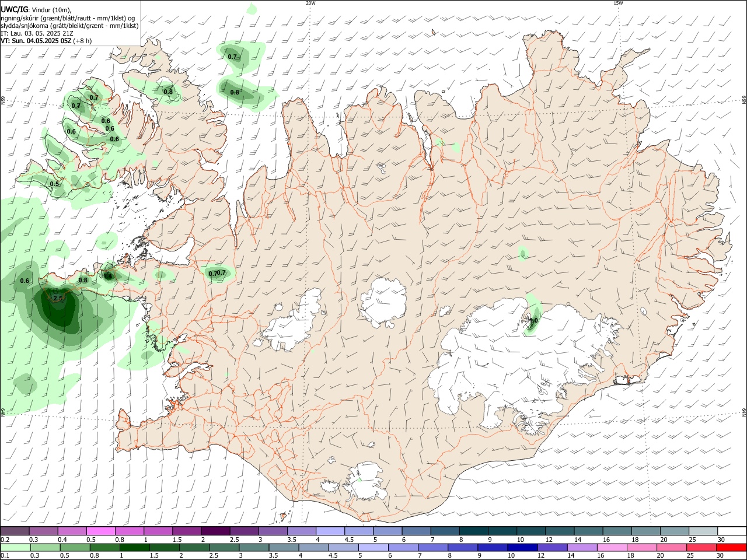Click the 1.0 value on the glacier

533,320
